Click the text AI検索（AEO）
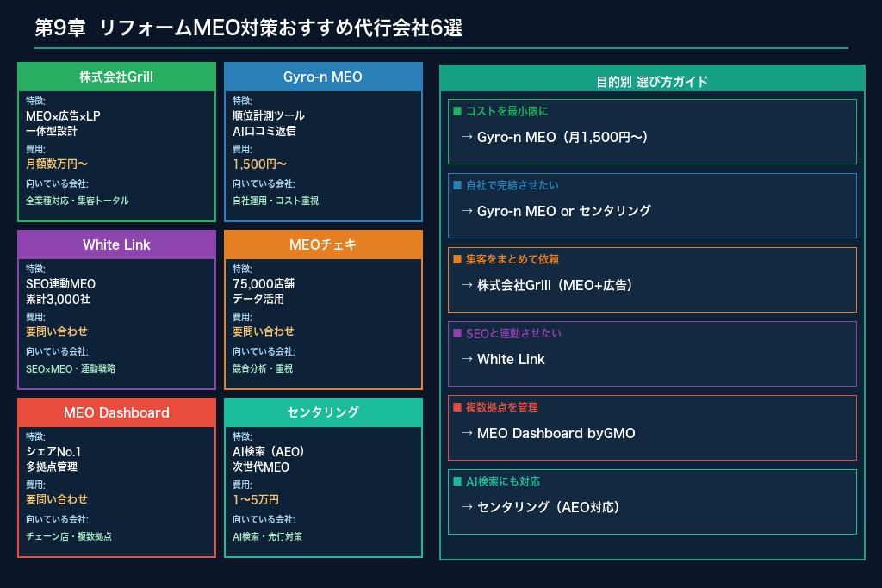 point(269,452)
